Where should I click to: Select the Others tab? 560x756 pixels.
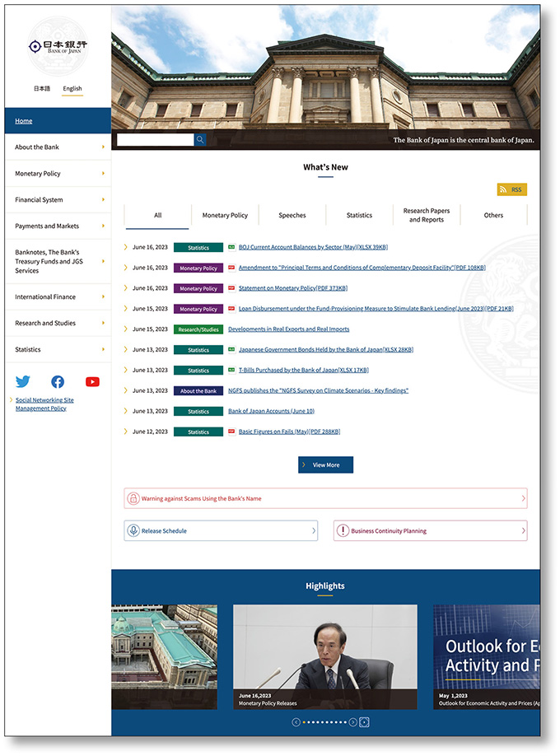click(493, 216)
